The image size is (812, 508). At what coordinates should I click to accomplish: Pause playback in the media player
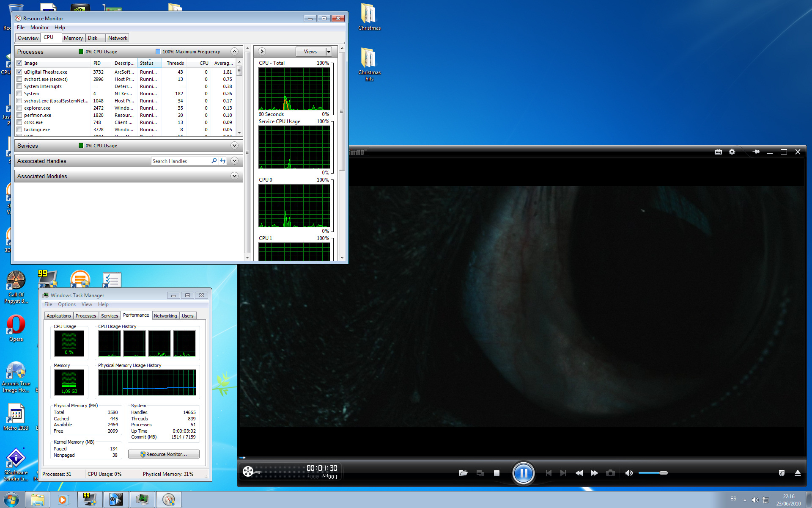[523, 473]
